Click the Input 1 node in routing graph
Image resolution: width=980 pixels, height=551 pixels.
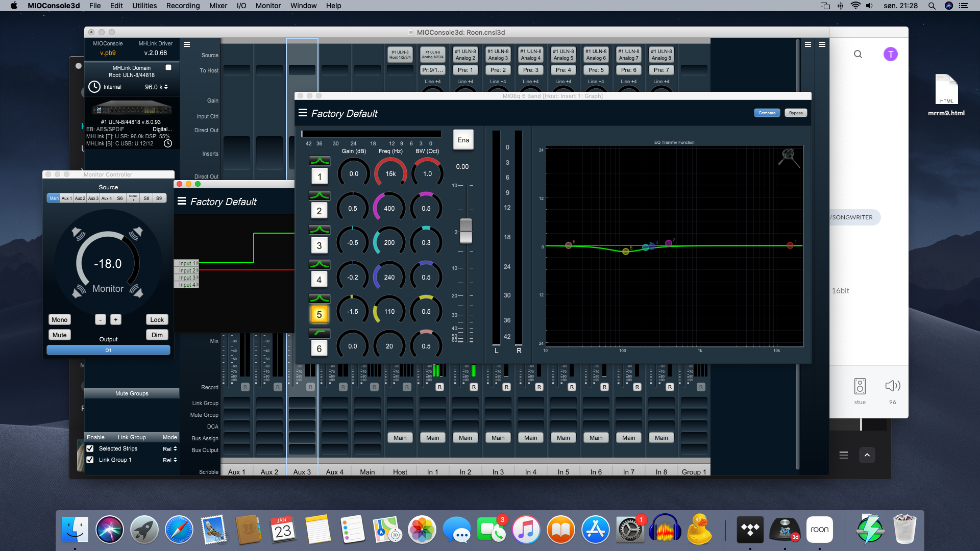point(187,263)
